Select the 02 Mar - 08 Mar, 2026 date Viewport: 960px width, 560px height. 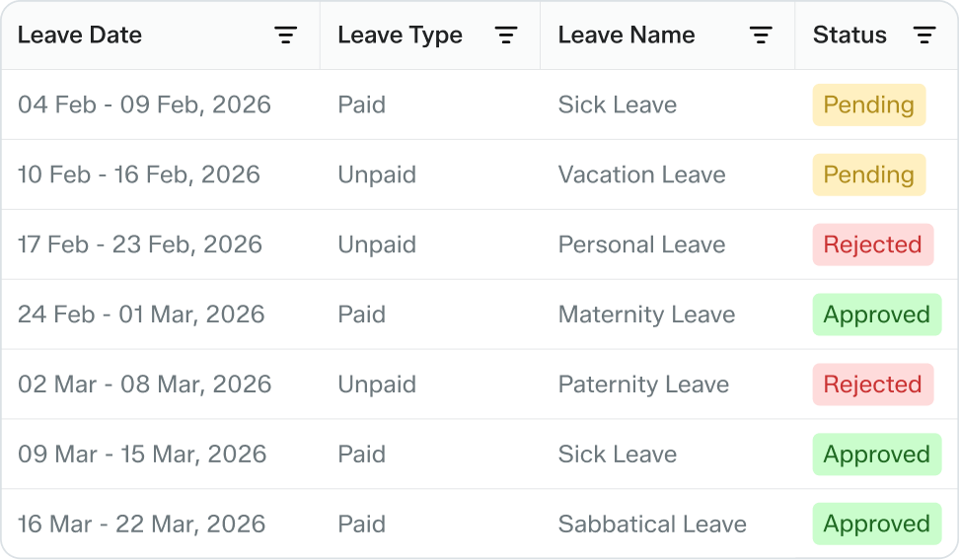point(144,385)
